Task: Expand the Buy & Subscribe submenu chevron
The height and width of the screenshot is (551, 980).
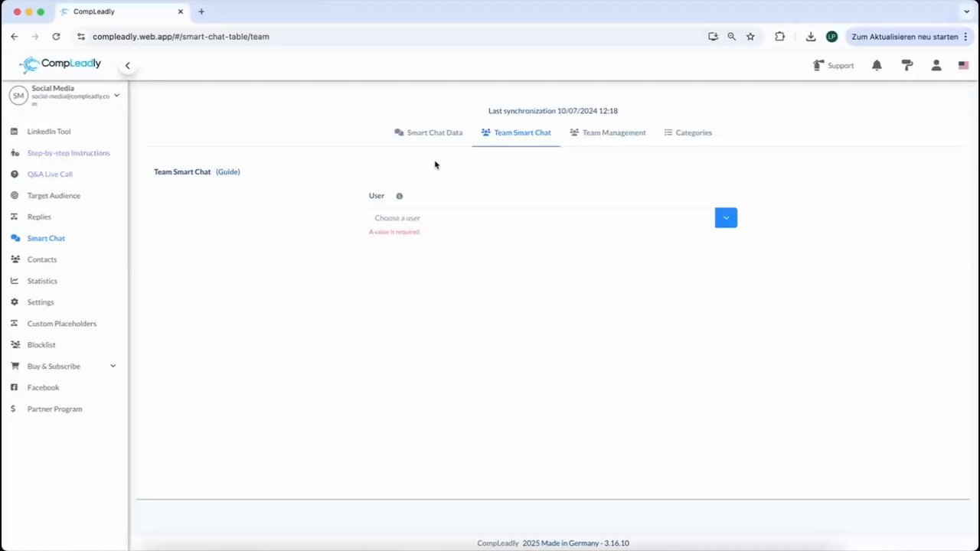Action: click(x=113, y=367)
